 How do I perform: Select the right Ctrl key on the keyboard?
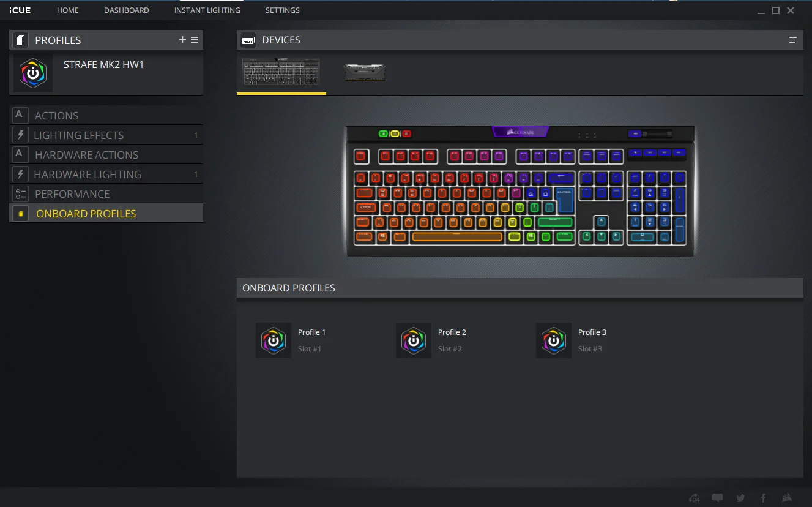point(565,236)
